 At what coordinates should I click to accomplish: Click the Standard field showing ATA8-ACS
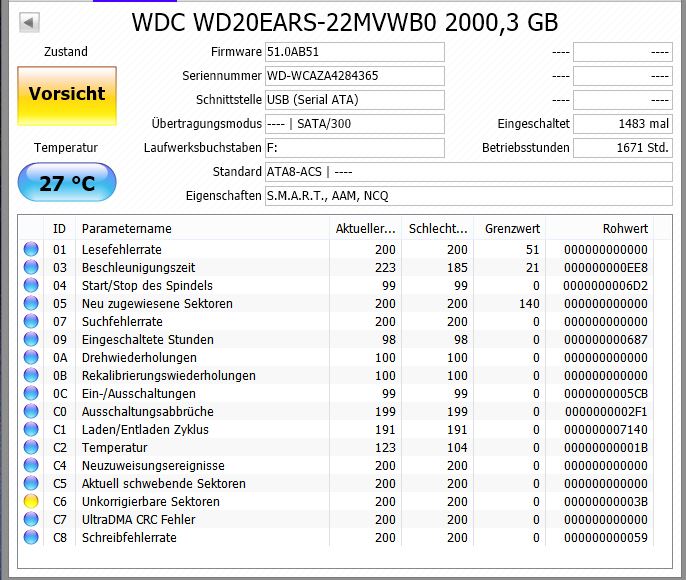[x=469, y=172]
